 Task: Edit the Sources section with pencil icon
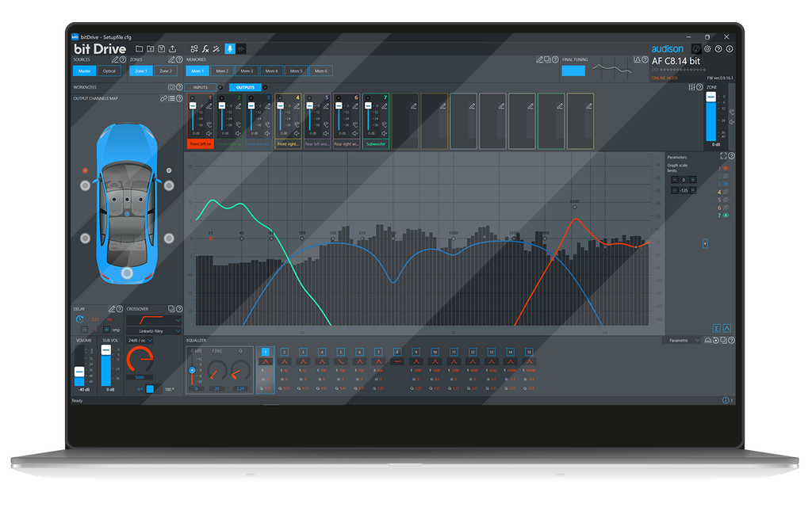115,59
